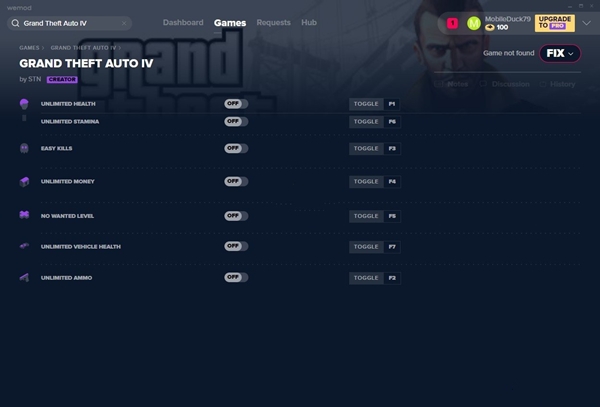Screen dimensions: 600x407
Task: Click the MobileDuck79 username
Action: pyautogui.click(x=508, y=19)
